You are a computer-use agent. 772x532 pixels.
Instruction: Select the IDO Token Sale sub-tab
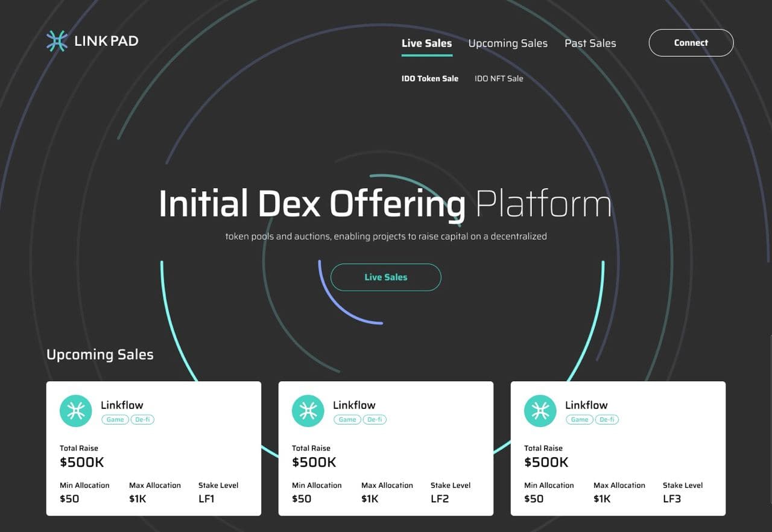pyautogui.click(x=430, y=78)
